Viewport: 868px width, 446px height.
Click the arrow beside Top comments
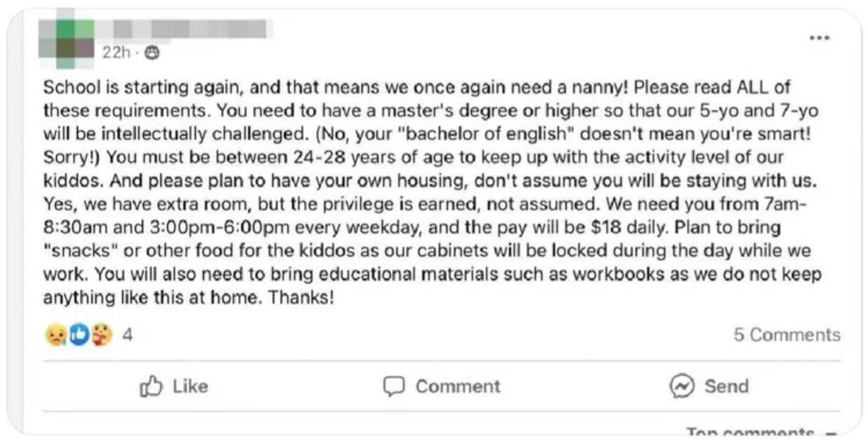833,434
